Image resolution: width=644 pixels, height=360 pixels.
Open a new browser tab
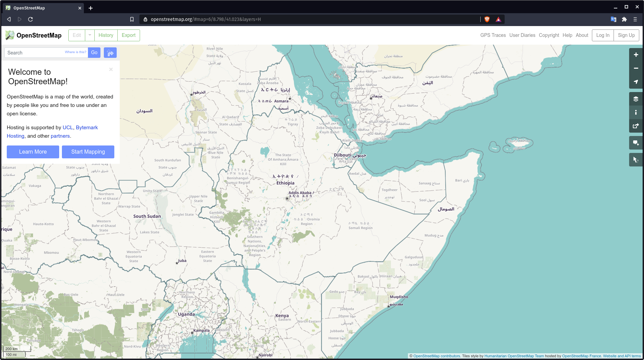tap(91, 8)
